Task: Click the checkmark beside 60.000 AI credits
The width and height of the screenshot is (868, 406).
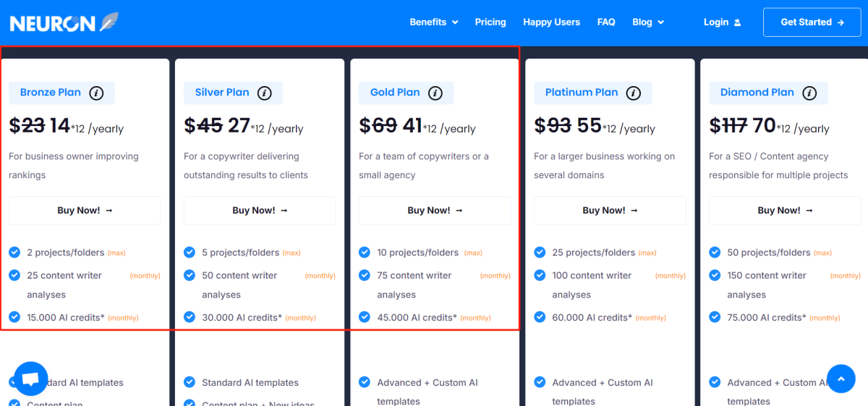Action: tap(540, 317)
